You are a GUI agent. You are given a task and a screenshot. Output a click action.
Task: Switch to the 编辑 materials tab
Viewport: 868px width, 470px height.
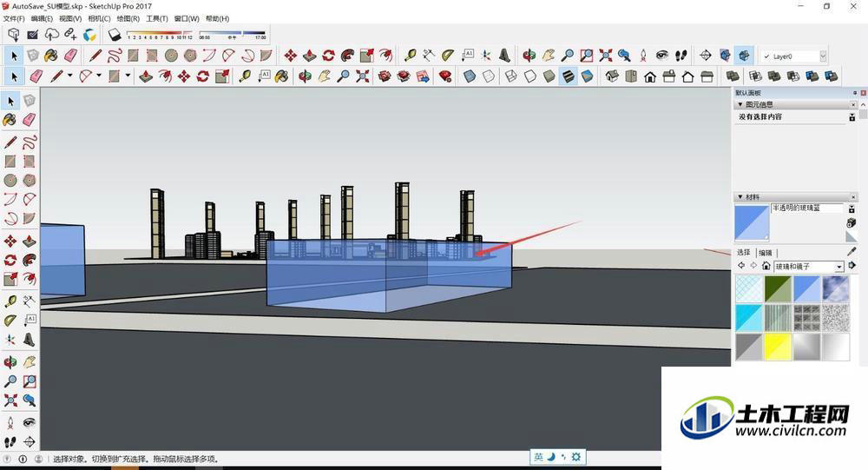[x=766, y=253]
